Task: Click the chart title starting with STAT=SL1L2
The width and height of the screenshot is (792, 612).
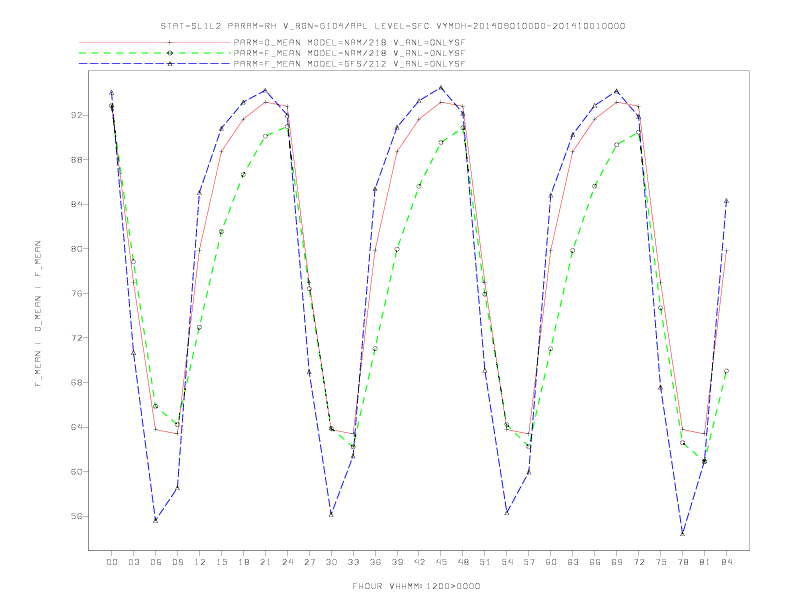Action: (x=393, y=26)
